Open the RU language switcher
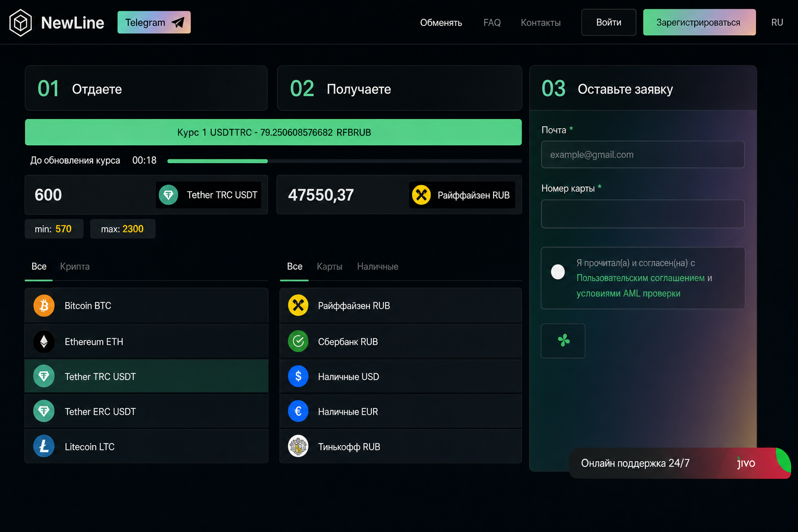Viewport: 798px width, 532px height. point(777,22)
